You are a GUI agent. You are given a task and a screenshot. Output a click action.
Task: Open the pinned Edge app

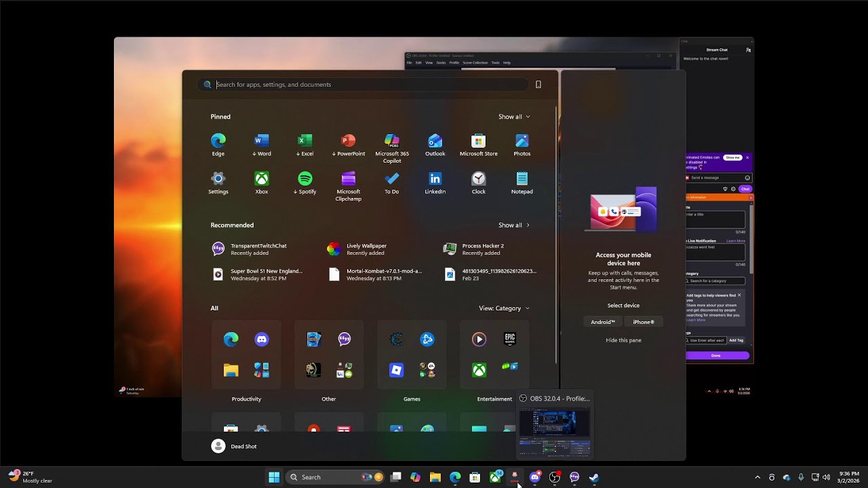218,144
